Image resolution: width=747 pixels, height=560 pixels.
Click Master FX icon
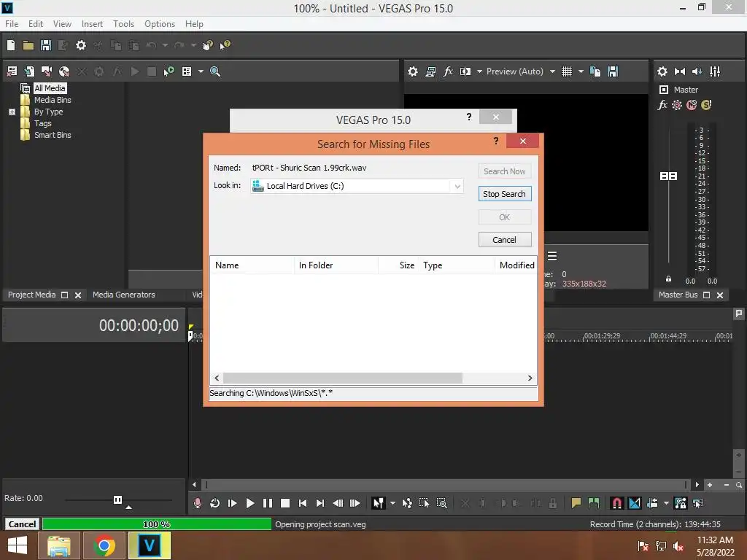pyautogui.click(x=662, y=105)
